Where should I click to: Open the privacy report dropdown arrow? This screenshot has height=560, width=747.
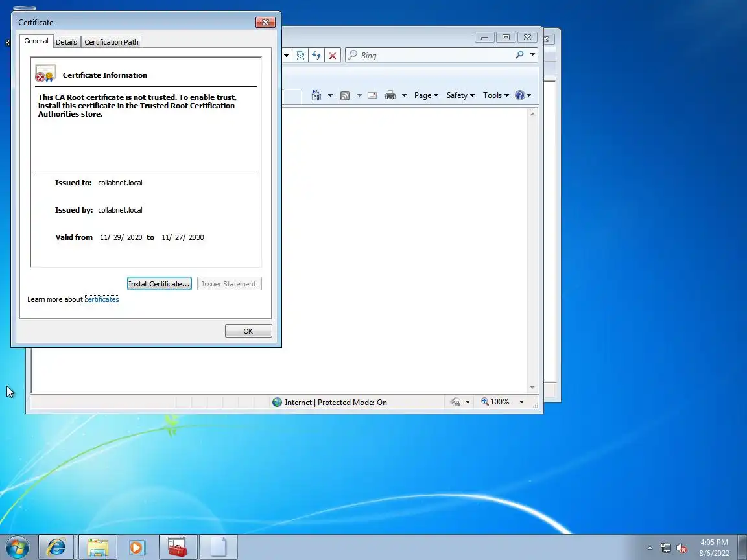point(468,402)
